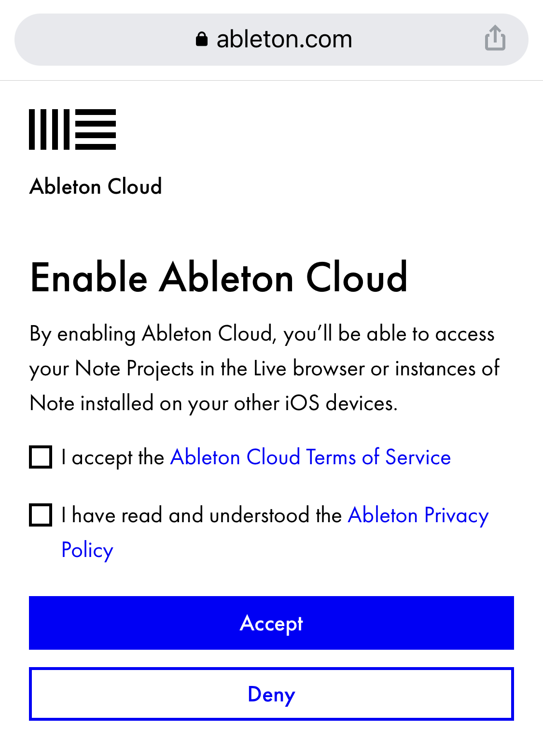Viewport: 543px width, 756px height.
Task: Click the padlock icon next to ableton.com
Action: 202,38
